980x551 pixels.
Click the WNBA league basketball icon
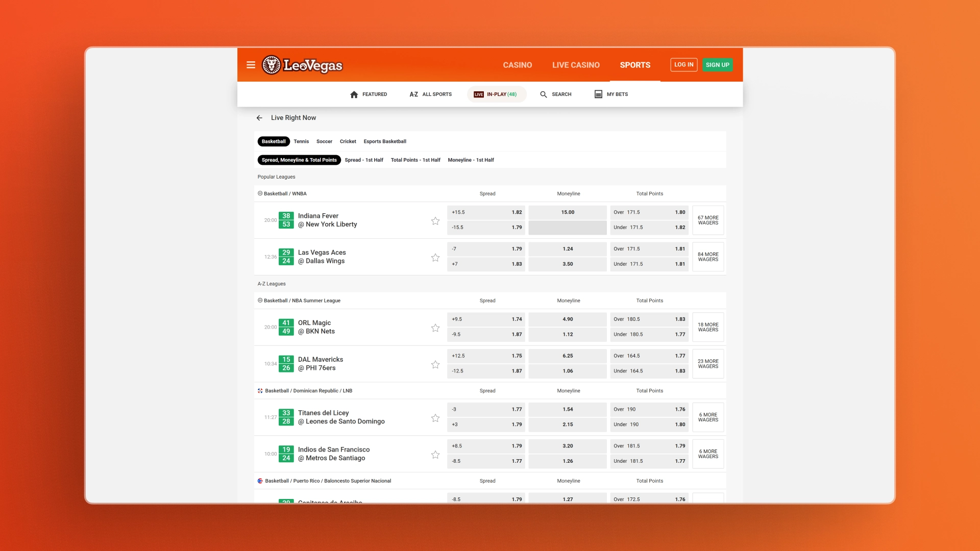(260, 193)
